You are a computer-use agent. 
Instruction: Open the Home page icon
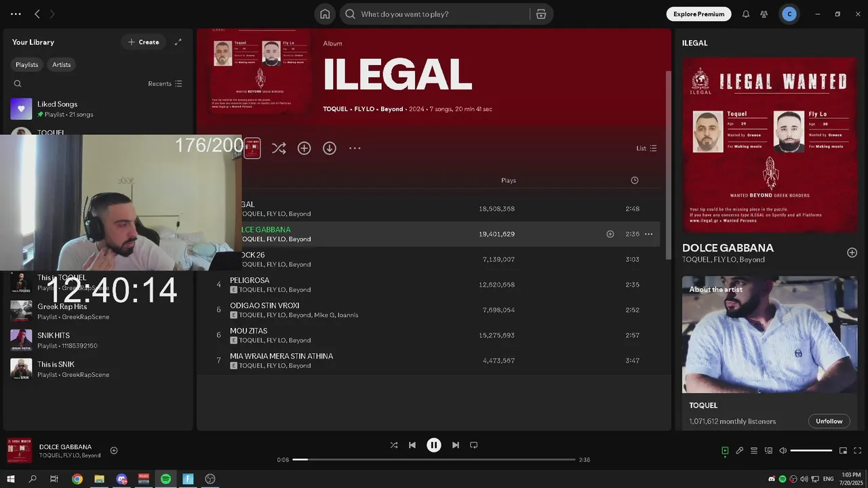(325, 14)
